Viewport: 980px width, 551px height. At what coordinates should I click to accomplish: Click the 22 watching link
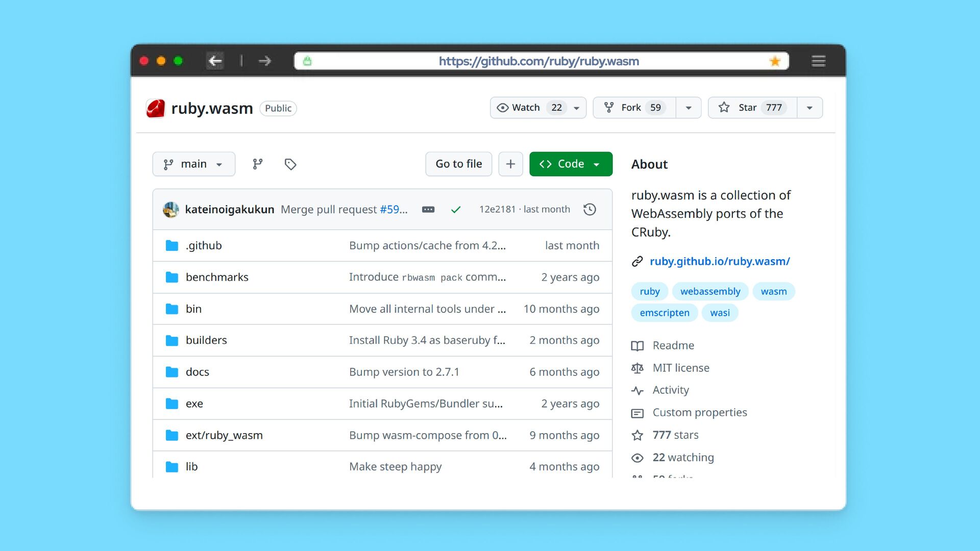pyautogui.click(x=683, y=457)
